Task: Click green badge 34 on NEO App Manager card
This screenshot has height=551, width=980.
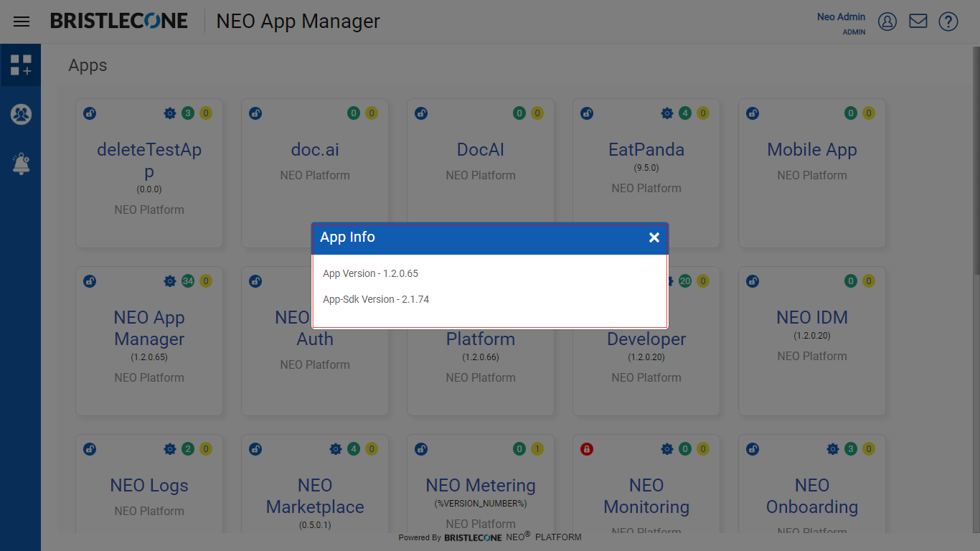Action: point(188,281)
